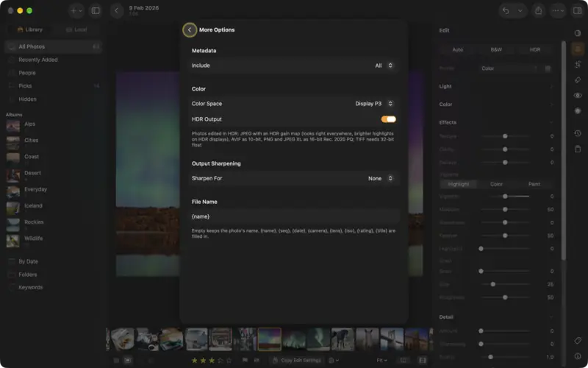Toggle the filmstrip icon at bottom right
The width and height of the screenshot is (588, 368).
point(423,360)
